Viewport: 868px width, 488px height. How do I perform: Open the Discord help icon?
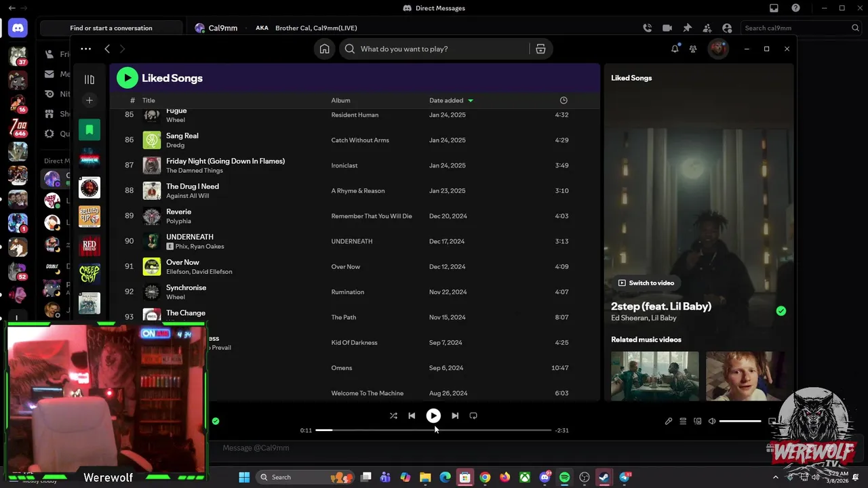[x=795, y=8]
